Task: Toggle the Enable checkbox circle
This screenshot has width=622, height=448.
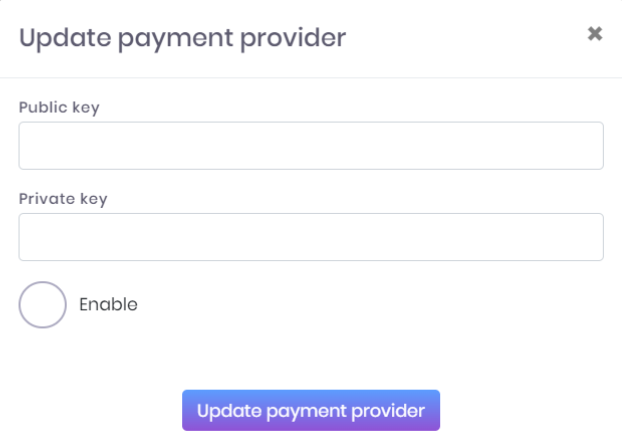Action: (x=42, y=305)
